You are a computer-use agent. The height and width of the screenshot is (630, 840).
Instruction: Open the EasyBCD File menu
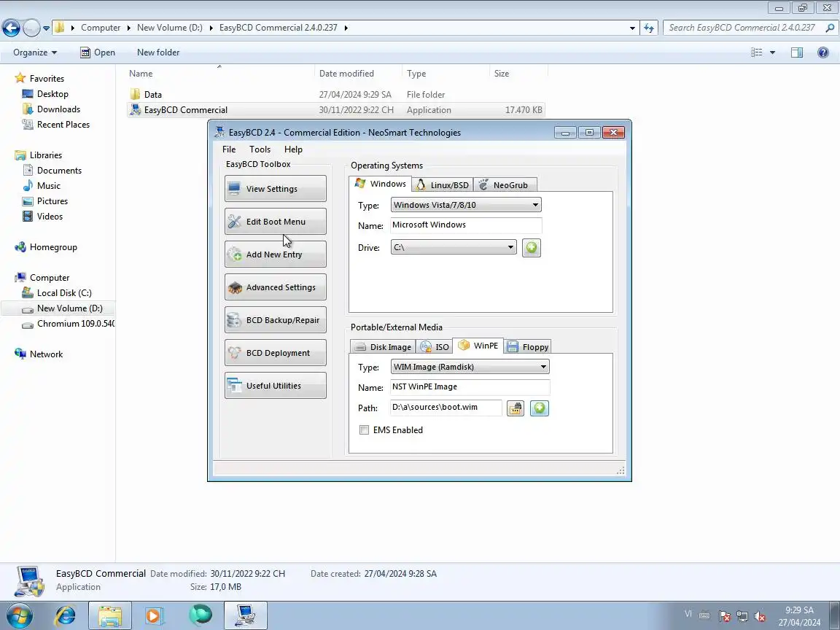tap(229, 149)
